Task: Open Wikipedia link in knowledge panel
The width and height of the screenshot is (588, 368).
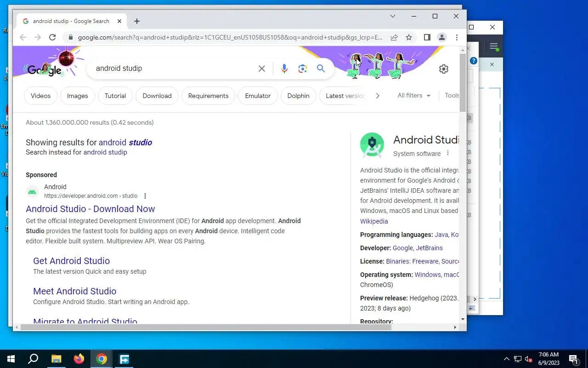Action: pyautogui.click(x=374, y=221)
